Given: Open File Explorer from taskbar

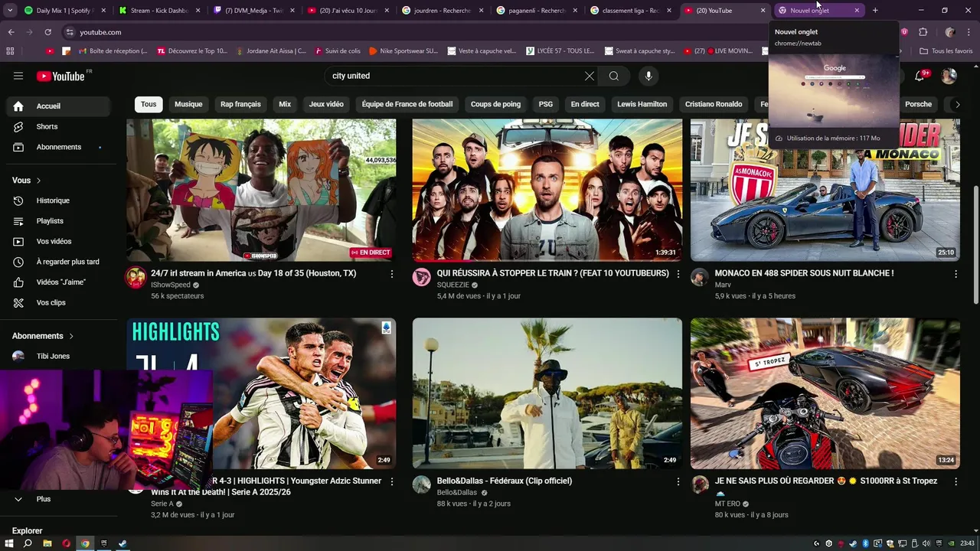Looking at the screenshot, I should [x=47, y=543].
